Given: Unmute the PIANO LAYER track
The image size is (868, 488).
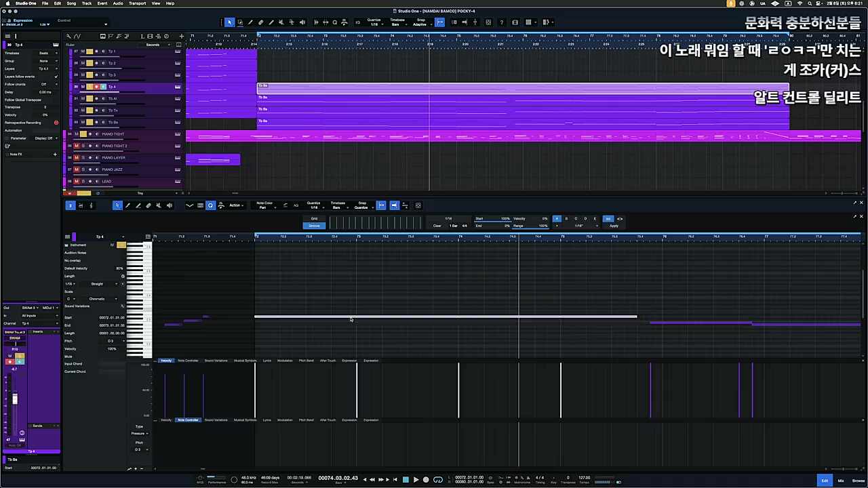Looking at the screenshot, I should (x=76, y=158).
